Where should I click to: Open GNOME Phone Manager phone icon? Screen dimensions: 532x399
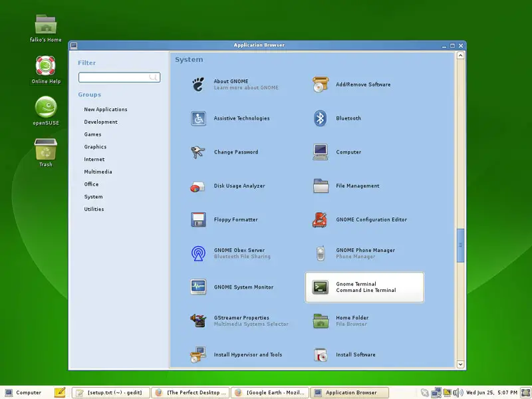point(321,253)
